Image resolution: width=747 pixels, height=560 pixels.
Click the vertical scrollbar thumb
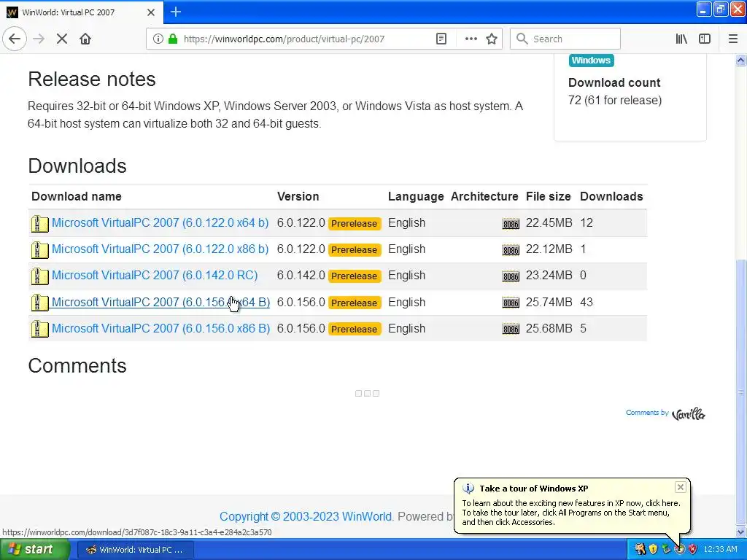[741, 391]
